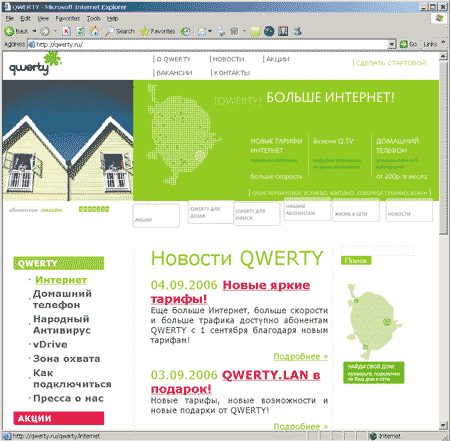450x441 pixels.
Task: Click the qwerty logo
Action: [35, 64]
